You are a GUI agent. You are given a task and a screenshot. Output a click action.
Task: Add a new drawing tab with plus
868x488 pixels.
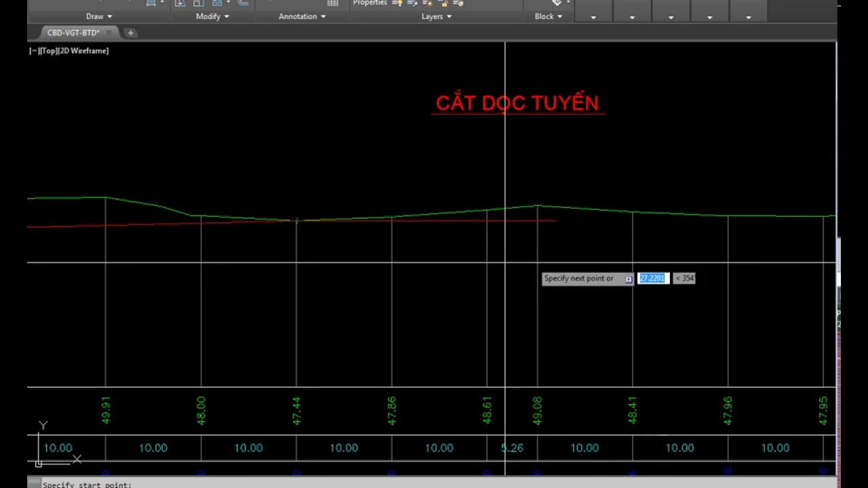[130, 33]
